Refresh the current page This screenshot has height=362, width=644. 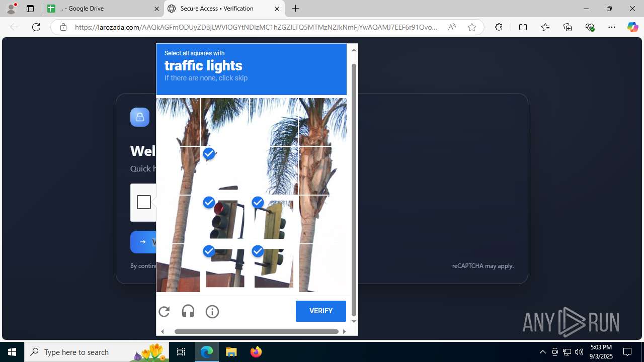[x=36, y=27]
